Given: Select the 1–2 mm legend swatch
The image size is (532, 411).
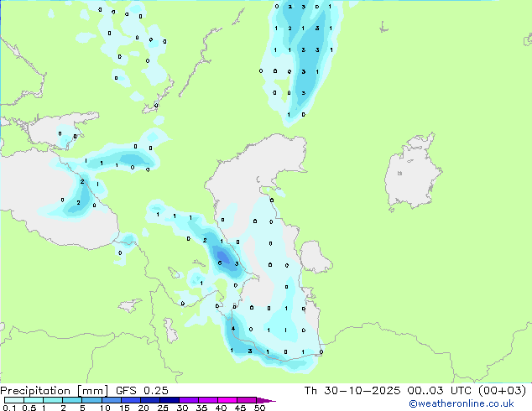Looking at the screenshot, I should coord(53,400).
